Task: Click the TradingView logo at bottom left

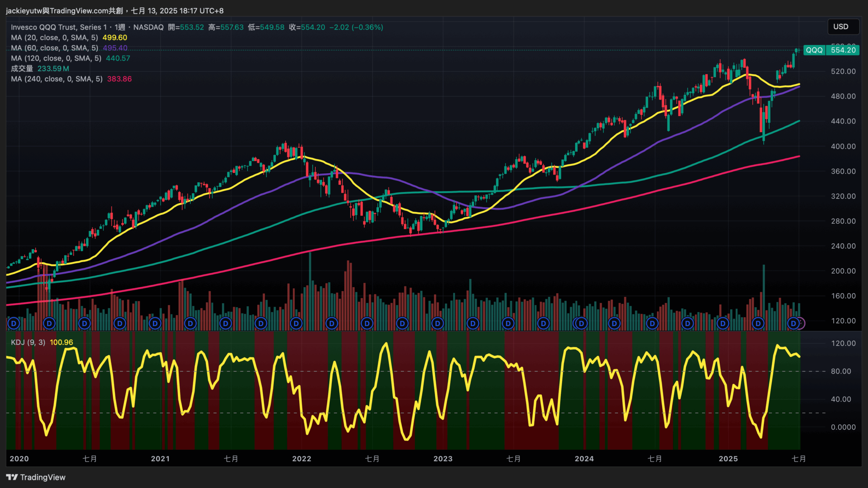Action: pos(36,477)
